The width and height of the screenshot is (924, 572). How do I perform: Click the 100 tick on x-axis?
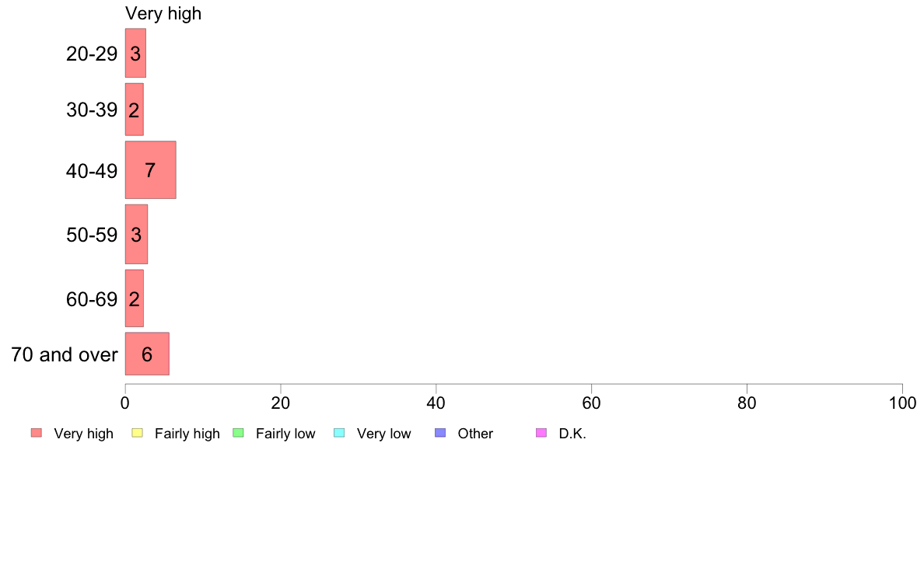pyautogui.click(x=902, y=403)
